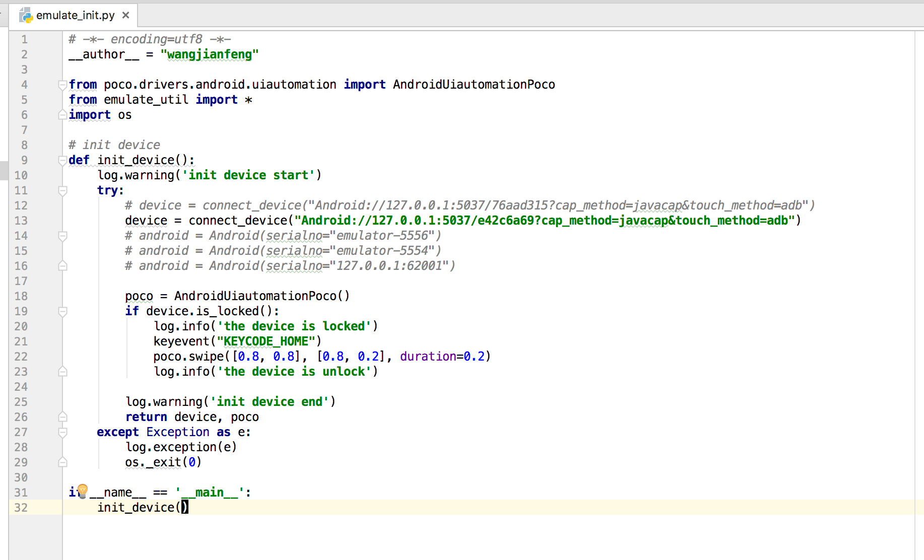
Task: Collapse the try block fold region
Action: (x=62, y=190)
